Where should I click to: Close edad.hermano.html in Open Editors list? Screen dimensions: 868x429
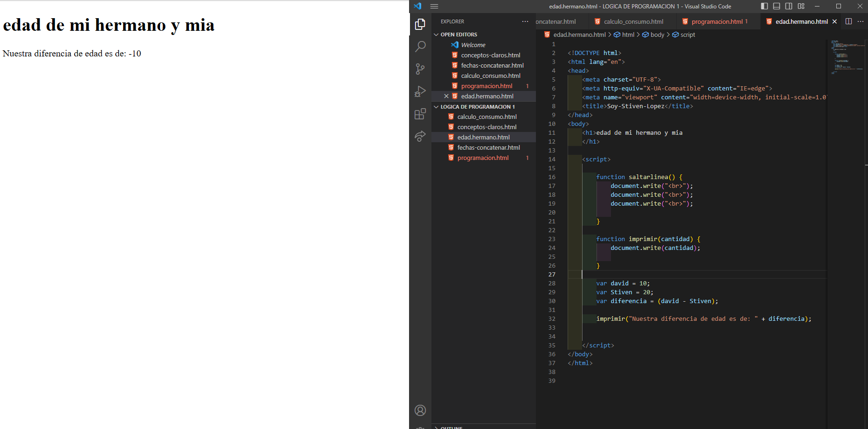446,96
